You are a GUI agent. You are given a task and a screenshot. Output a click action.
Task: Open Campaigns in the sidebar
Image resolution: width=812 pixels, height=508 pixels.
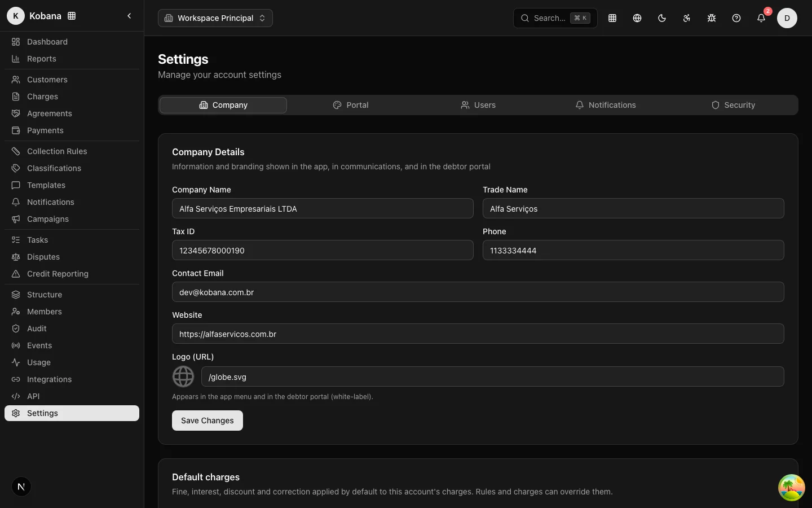pyautogui.click(x=72, y=219)
